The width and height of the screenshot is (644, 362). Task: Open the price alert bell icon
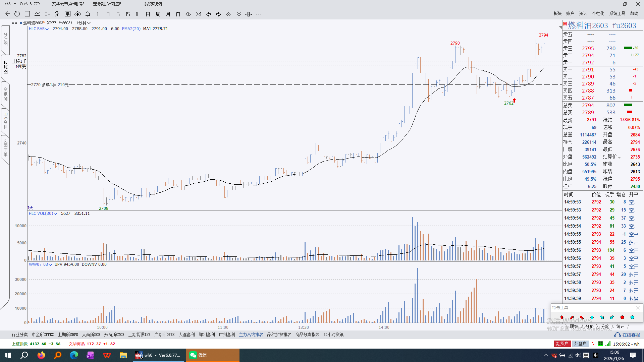88,14
